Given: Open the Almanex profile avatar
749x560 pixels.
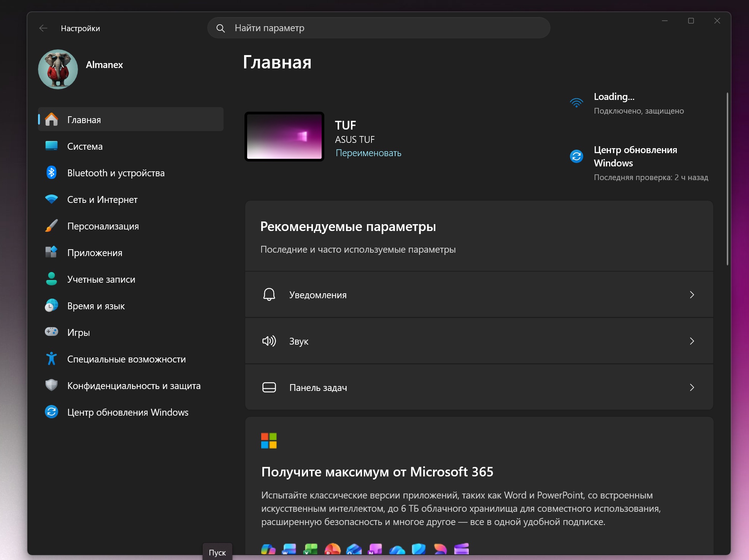Looking at the screenshot, I should click(58, 69).
